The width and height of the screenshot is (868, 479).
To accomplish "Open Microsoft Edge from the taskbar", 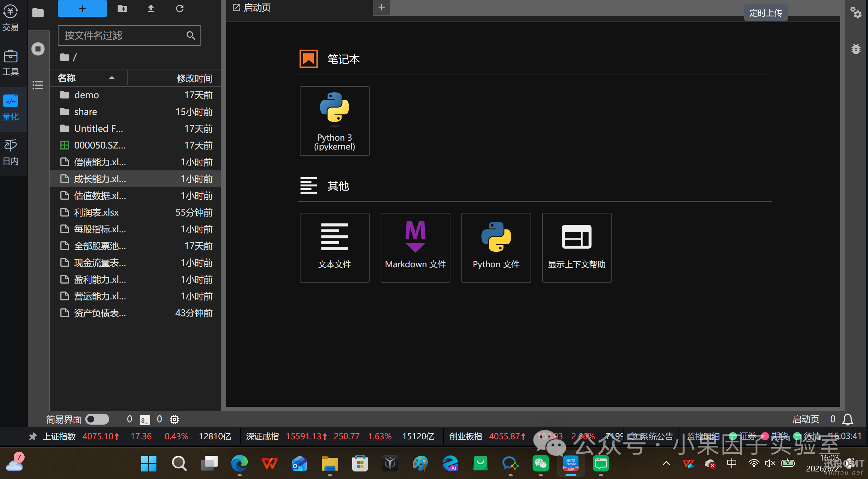I will (x=239, y=464).
